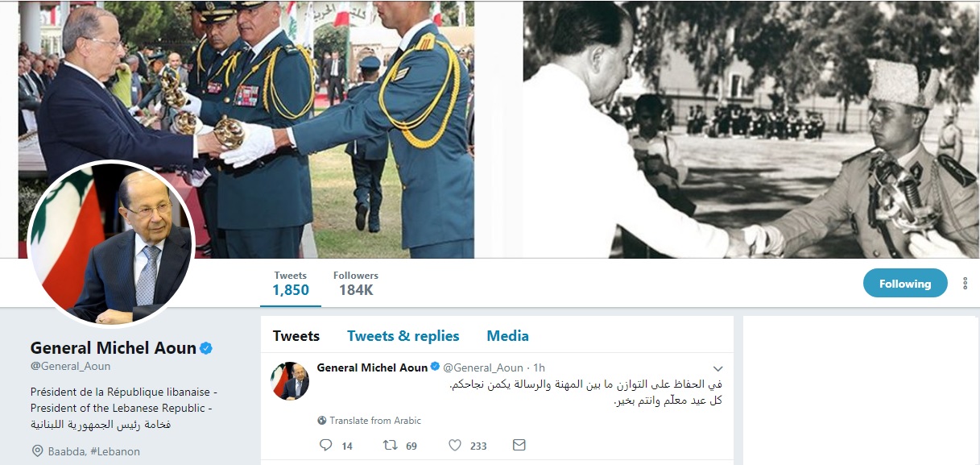View the Followers count of 184K
This screenshot has width=980, height=465.
coord(356,284)
